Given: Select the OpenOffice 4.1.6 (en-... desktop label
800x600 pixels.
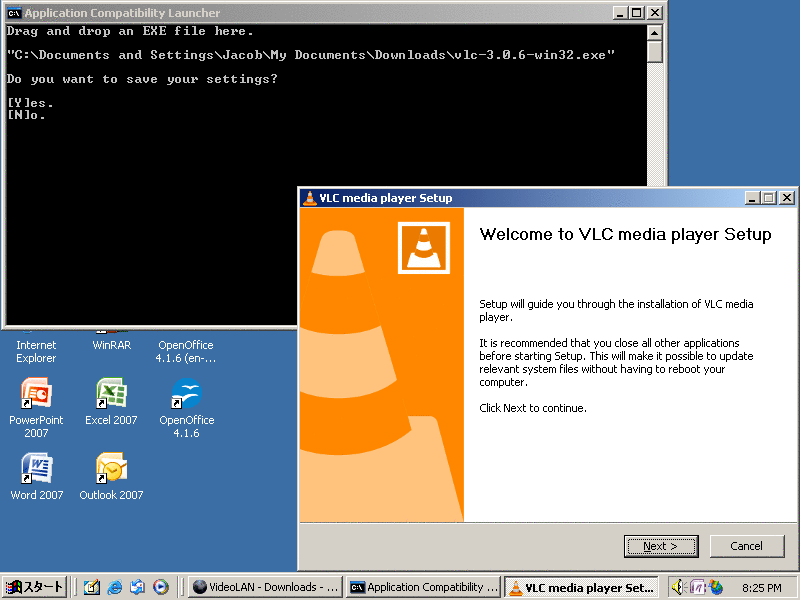Looking at the screenshot, I should (186, 352).
